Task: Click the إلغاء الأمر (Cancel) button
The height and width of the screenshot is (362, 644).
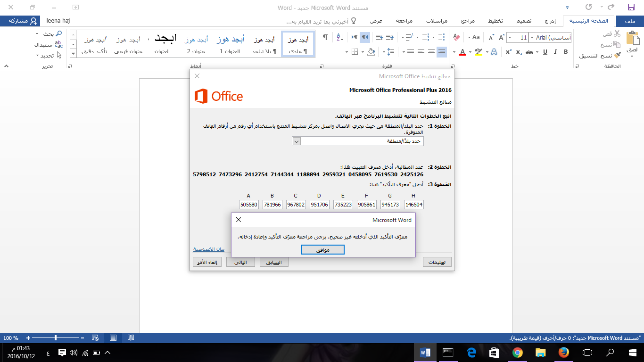Action: click(x=207, y=262)
